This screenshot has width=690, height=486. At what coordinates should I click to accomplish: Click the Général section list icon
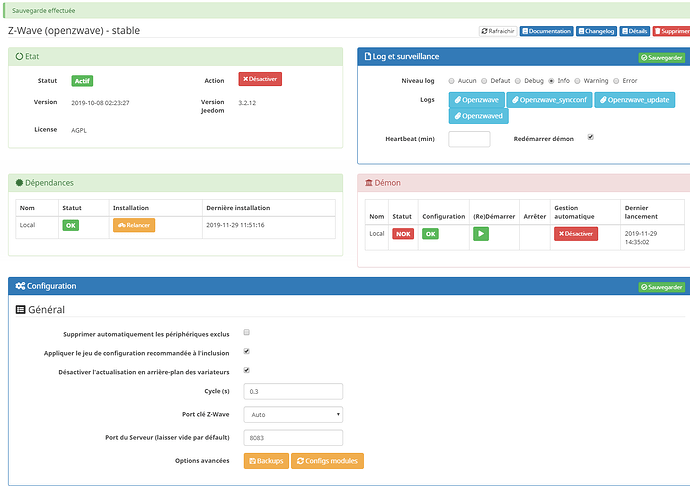click(x=21, y=309)
